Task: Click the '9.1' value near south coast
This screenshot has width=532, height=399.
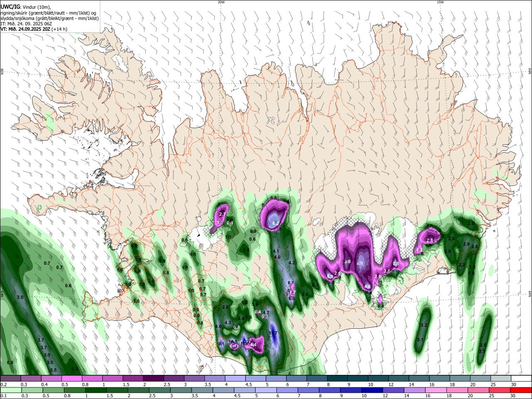Action: pos(221,344)
